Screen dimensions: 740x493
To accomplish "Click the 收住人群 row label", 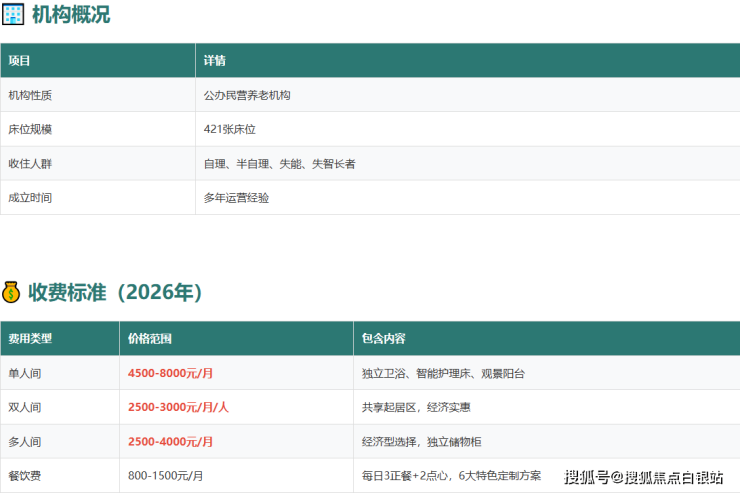I will 30,163.
